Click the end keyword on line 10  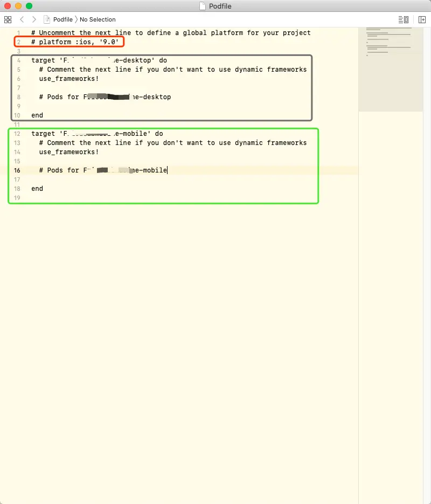pos(37,115)
